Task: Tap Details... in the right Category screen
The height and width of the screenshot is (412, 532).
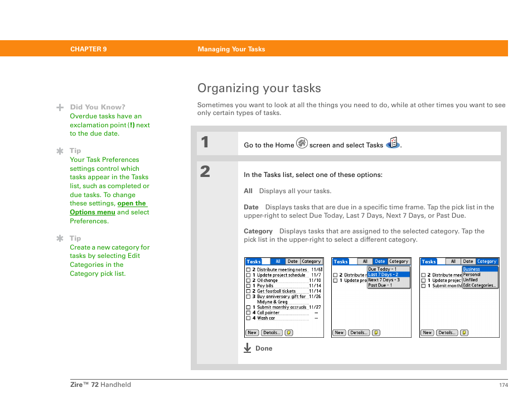Action: 447,333
